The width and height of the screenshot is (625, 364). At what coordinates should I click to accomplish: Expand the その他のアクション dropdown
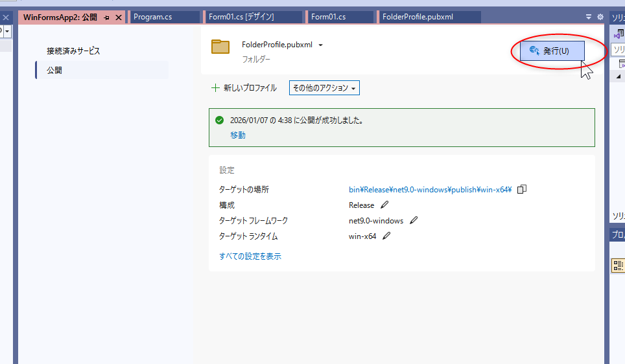tap(324, 88)
